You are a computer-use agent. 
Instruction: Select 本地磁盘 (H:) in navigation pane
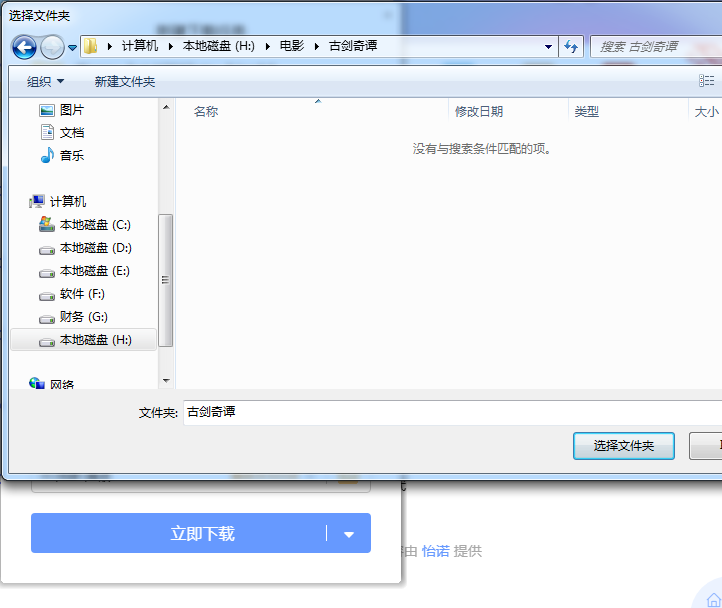click(84, 340)
